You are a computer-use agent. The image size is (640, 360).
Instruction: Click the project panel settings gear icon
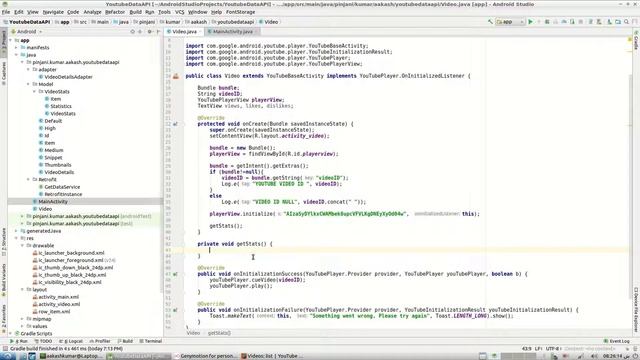click(x=149, y=31)
